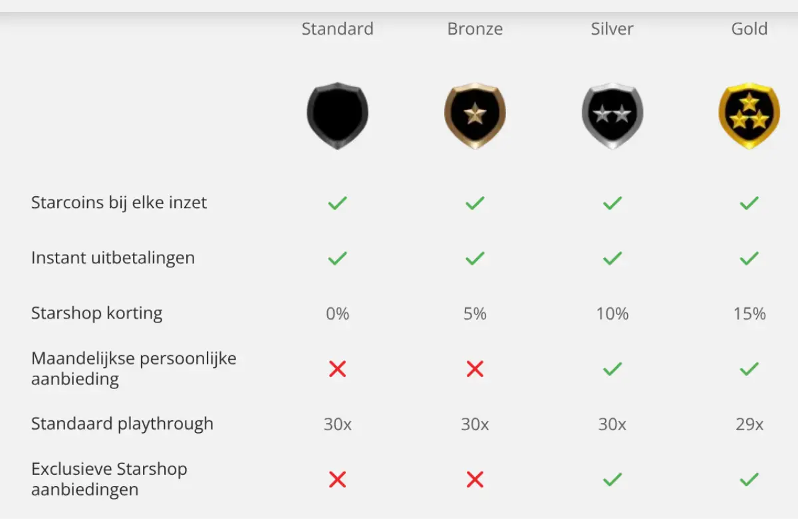798x532 pixels.
Task: Click Gold's green check for Maandelijkse persoonlijke aanbieding
Action: coord(749,368)
